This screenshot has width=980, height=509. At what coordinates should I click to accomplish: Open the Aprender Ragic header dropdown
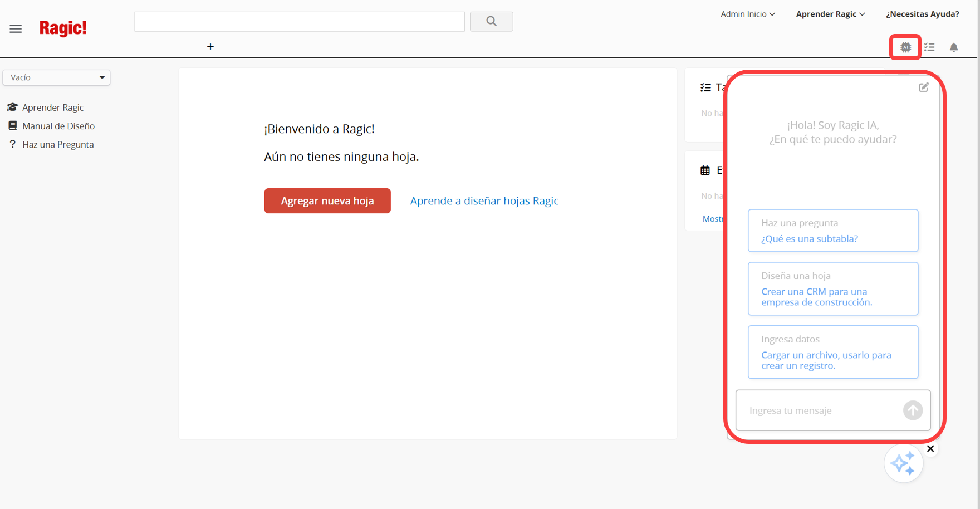click(830, 14)
